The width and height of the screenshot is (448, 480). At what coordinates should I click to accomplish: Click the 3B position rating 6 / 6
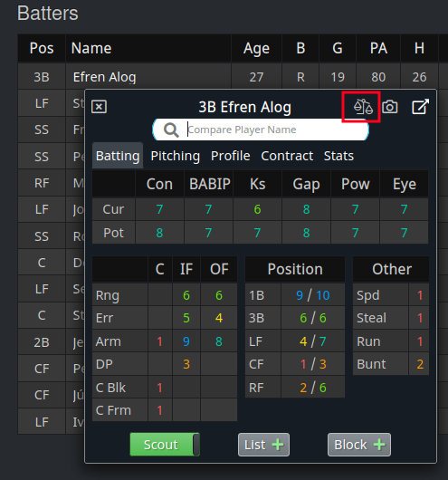coord(313,318)
